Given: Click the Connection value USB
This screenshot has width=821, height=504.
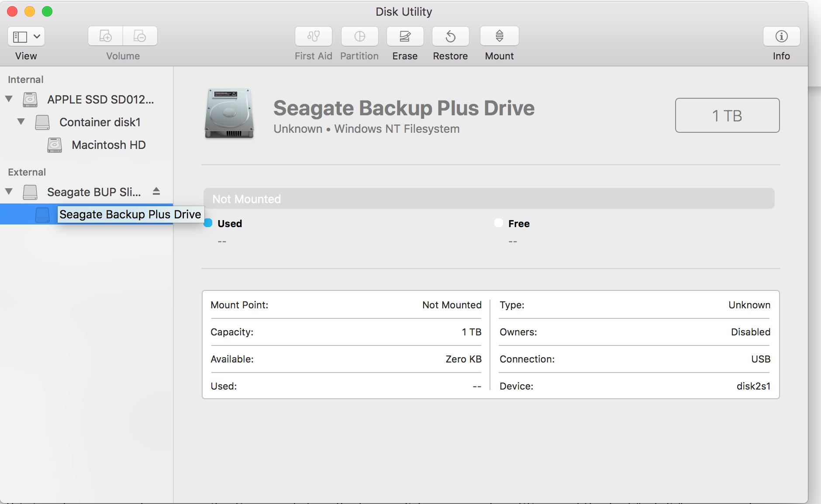Looking at the screenshot, I should (761, 359).
